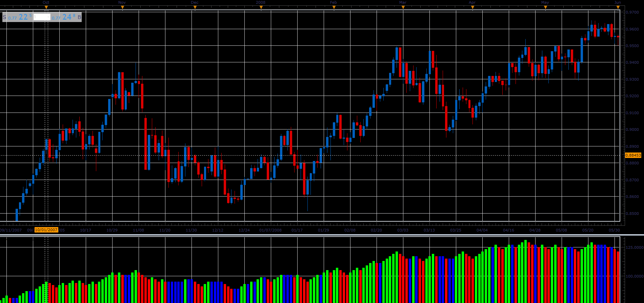Viewport: 644px width, 303px height.
Task: Click the 10/17 date on time axis
Action: (85, 230)
